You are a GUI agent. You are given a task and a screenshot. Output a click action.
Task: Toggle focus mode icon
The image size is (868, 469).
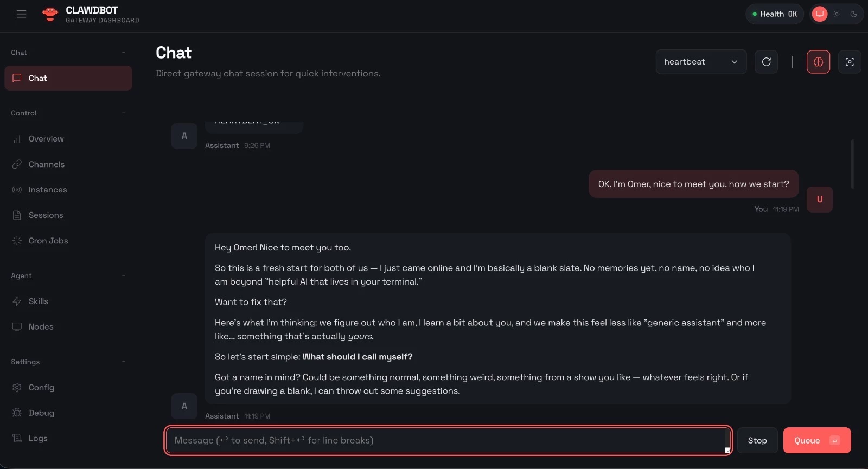(850, 62)
